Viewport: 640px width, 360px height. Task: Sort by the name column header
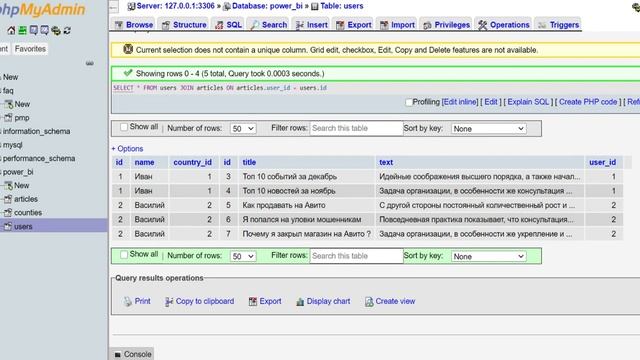pyautogui.click(x=144, y=162)
